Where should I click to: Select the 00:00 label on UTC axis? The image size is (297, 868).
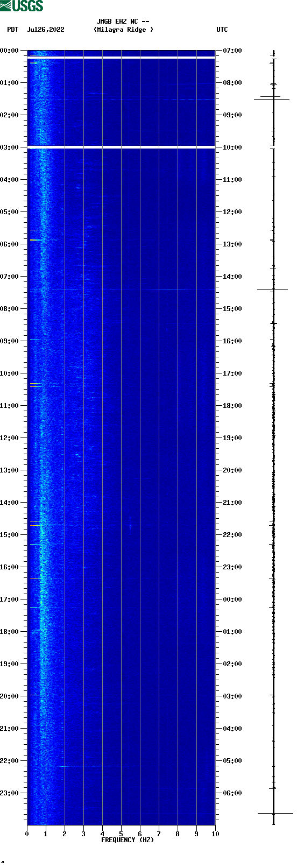(x=232, y=599)
